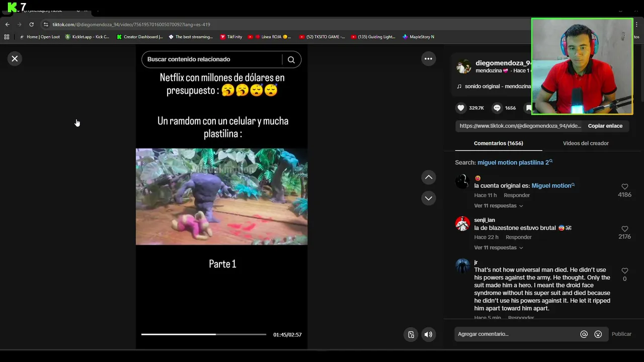Click the senji_ian username
The image size is (644, 362).
pos(485,220)
